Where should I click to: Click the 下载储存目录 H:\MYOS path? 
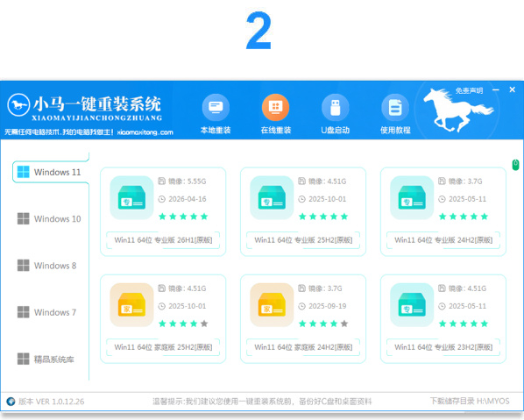click(470, 401)
